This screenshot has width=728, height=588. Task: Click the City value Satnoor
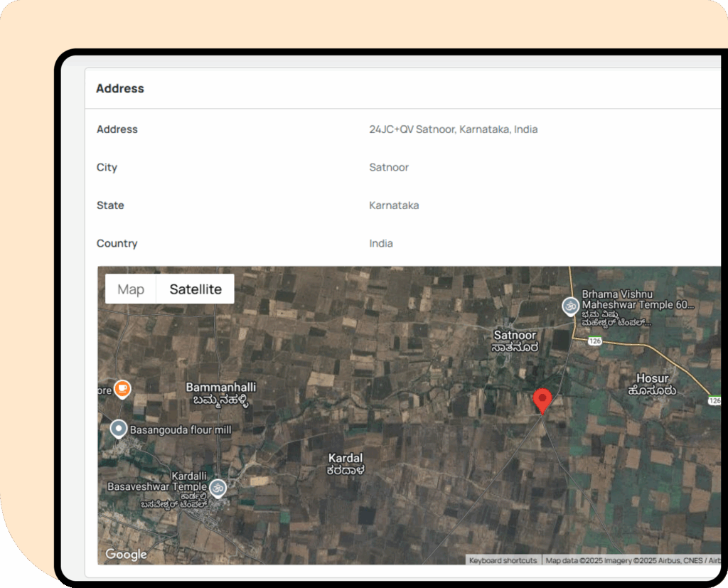(389, 167)
